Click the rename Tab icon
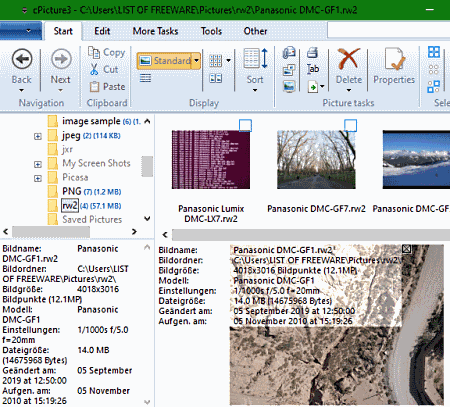 pyautogui.click(x=313, y=69)
